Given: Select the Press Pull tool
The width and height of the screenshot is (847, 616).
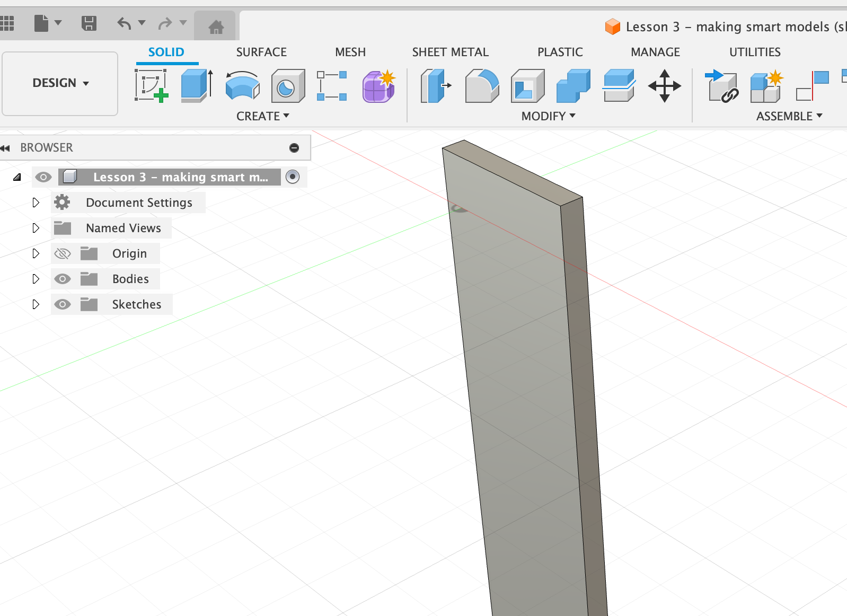Looking at the screenshot, I should (435, 85).
